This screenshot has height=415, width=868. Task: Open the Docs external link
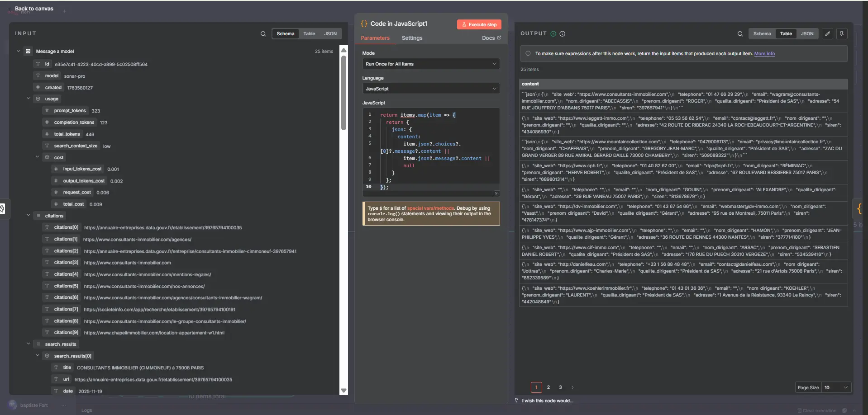pos(491,38)
